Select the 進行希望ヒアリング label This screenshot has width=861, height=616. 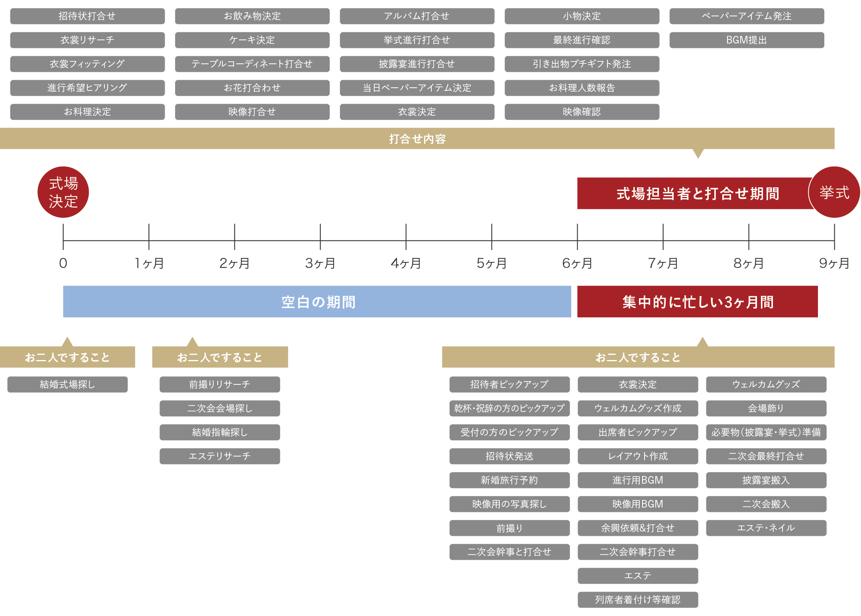pos(87,88)
